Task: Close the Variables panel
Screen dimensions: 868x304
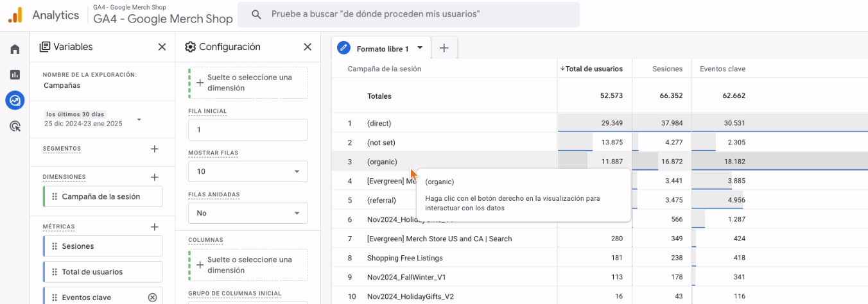Action: click(162, 47)
